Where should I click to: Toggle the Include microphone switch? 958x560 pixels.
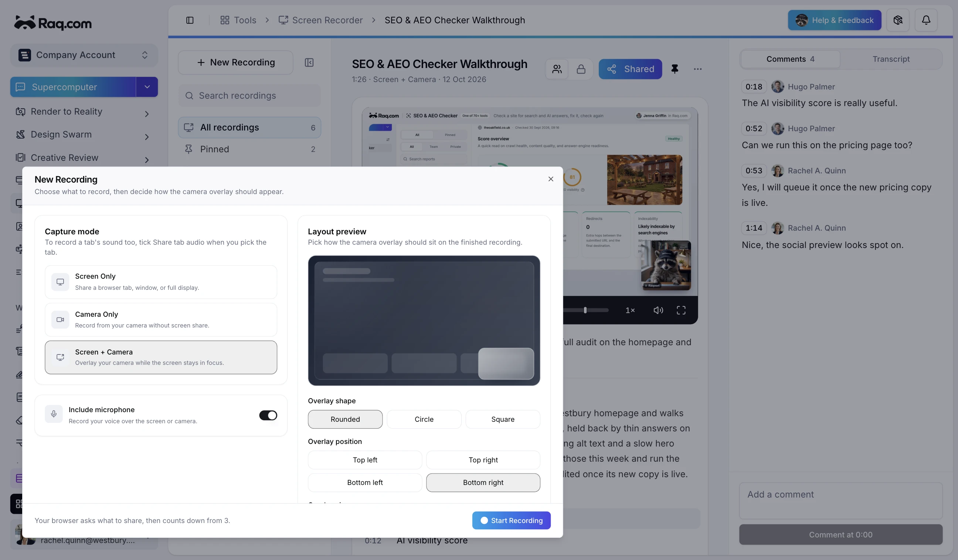pos(268,415)
